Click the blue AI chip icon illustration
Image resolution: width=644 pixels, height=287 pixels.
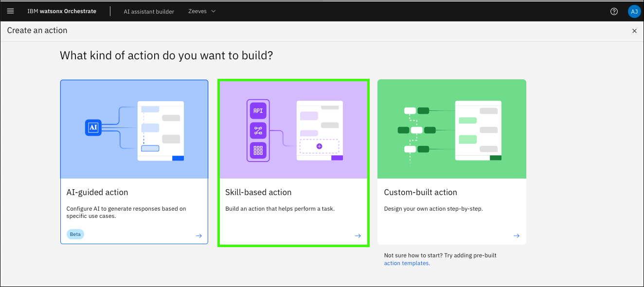pos(93,127)
